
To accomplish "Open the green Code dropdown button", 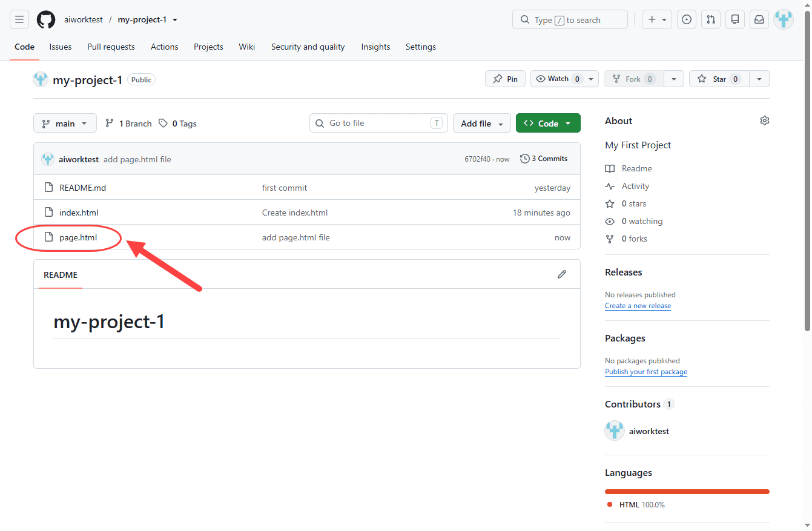I will coord(548,123).
